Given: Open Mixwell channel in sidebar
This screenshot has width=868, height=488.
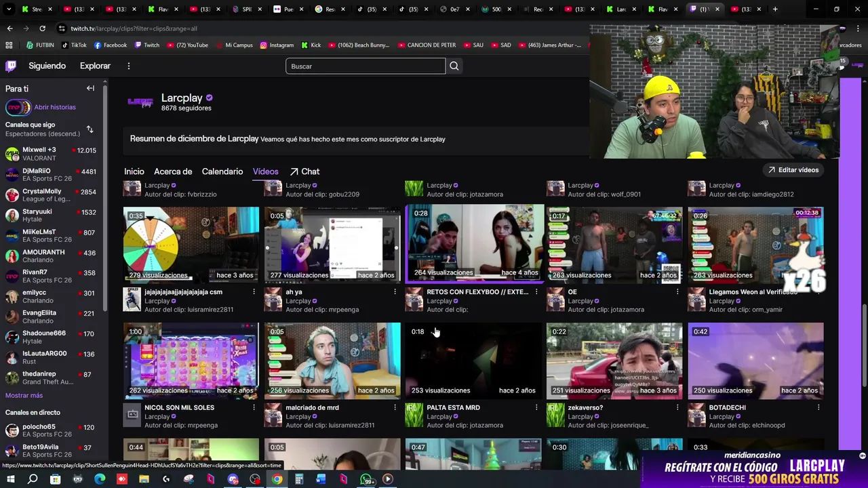Looking at the screenshot, I should tap(51, 154).
